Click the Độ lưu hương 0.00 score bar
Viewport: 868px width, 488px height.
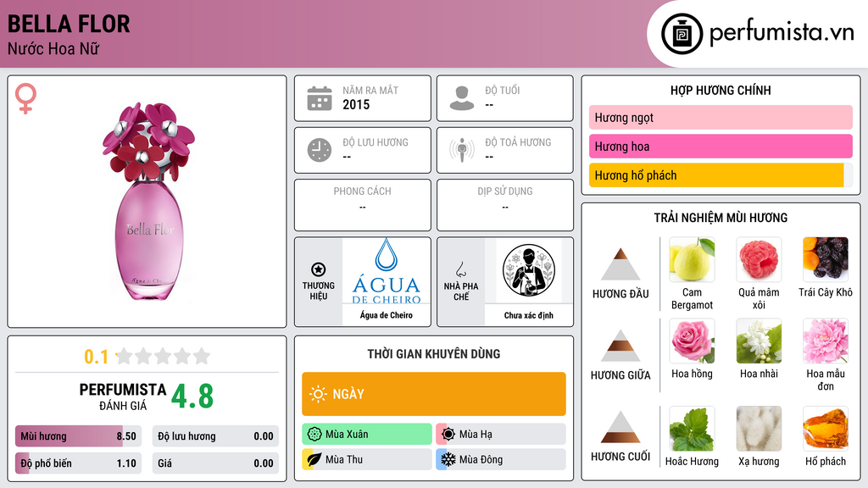[x=215, y=436]
